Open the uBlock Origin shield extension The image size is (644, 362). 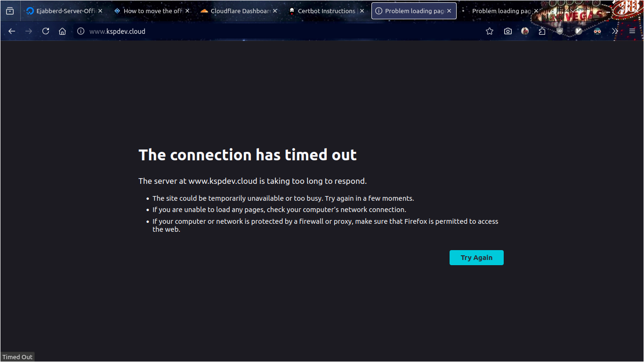pos(560,31)
